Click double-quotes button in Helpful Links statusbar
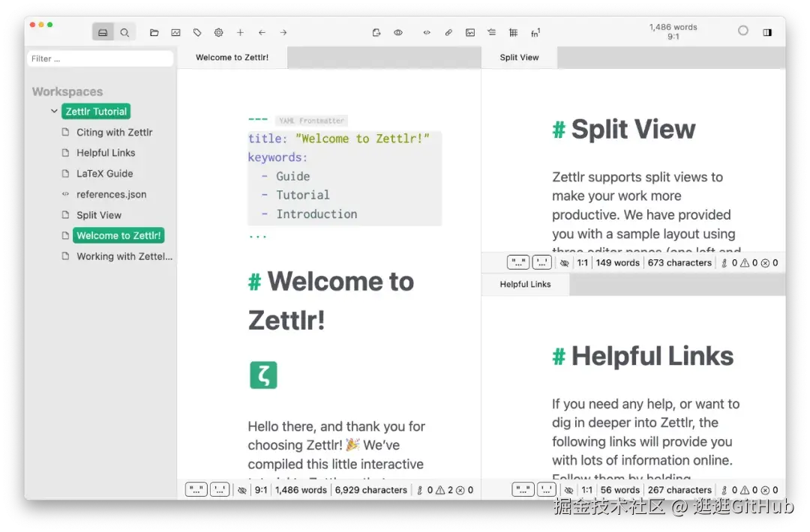This screenshot has width=810, height=532. [x=523, y=490]
